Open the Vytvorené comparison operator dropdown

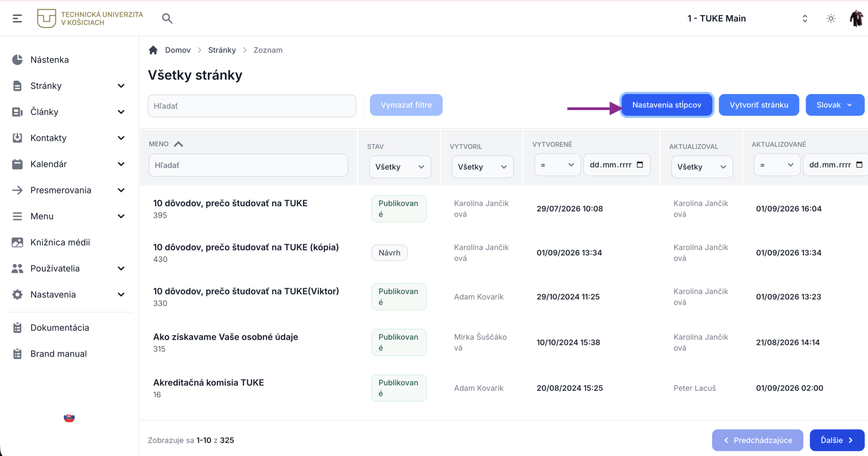tap(557, 165)
